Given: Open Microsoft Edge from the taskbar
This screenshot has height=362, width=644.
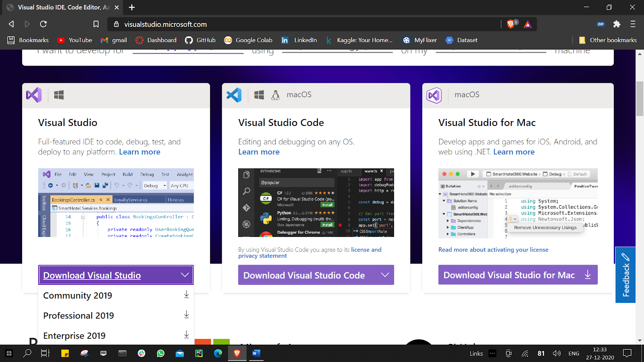Looking at the screenshot, I should (218, 353).
